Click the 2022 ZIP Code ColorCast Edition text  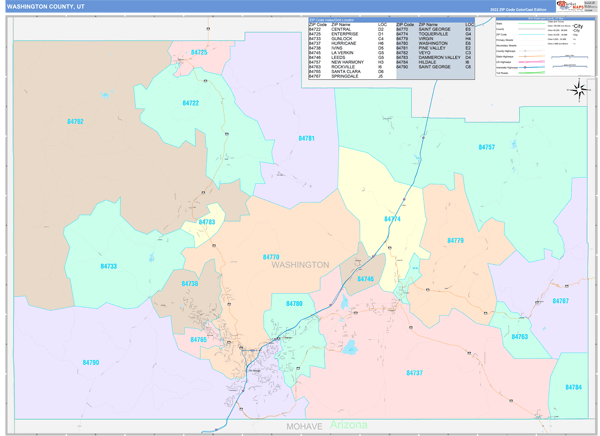pyautogui.click(x=517, y=8)
